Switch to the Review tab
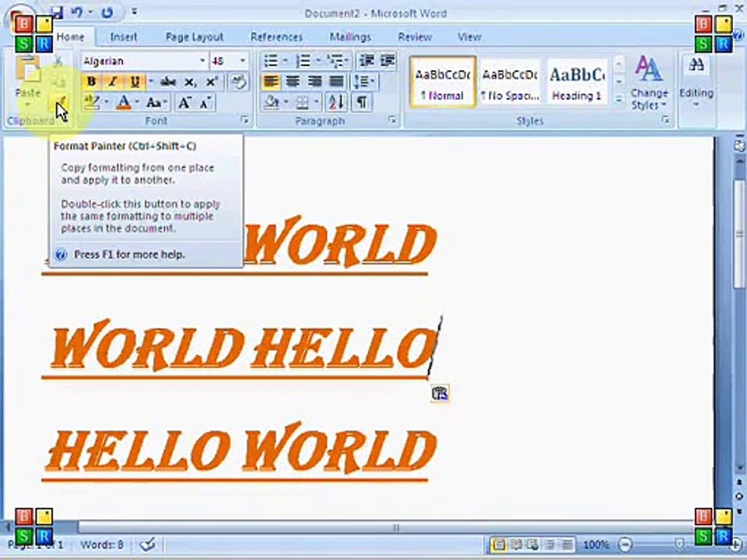 pyautogui.click(x=415, y=37)
